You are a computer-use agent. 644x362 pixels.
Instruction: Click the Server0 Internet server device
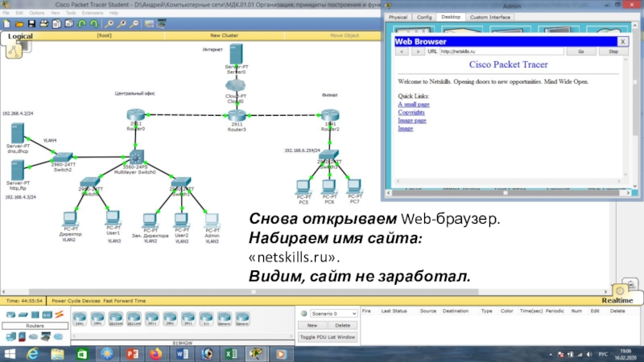tap(236, 54)
